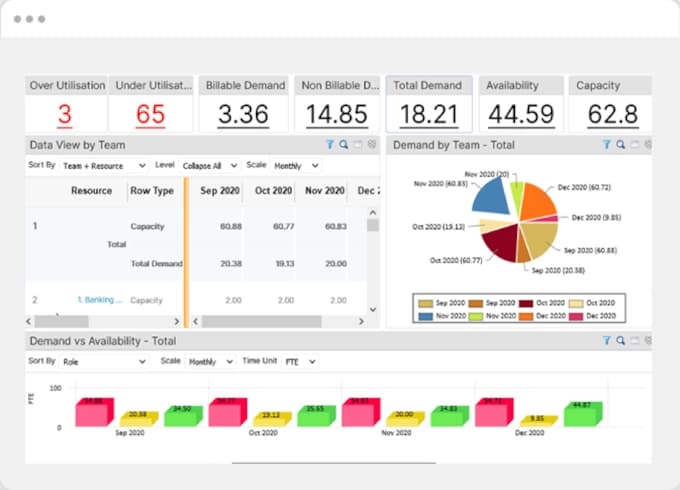Open Scale dropdown in Data View by Team

click(296, 166)
